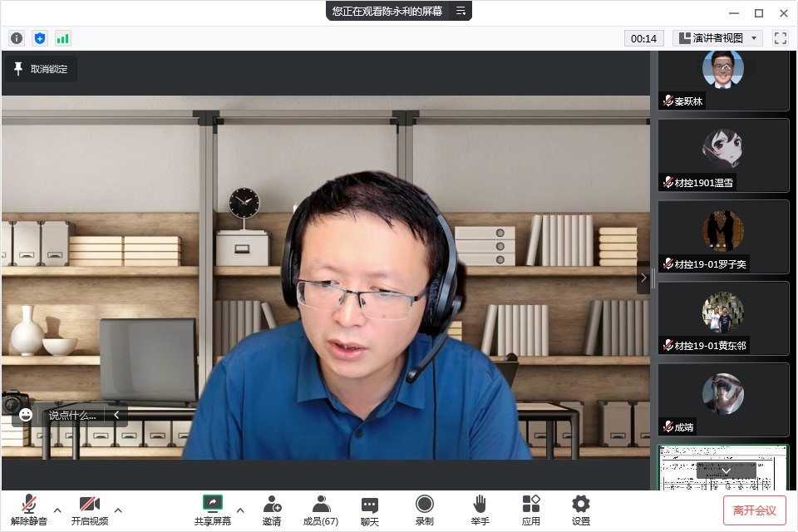Turn on camera with 开启视频

pyautogui.click(x=89, y=510)
